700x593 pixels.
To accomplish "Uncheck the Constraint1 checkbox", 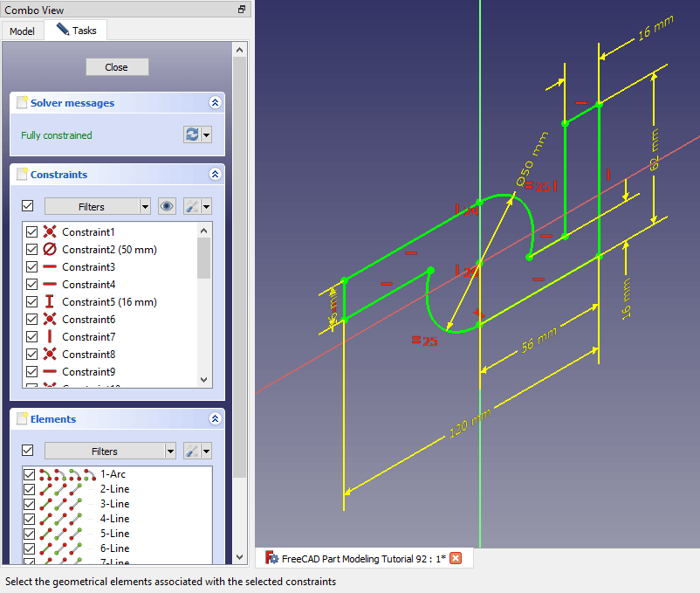I will point(31,231).
